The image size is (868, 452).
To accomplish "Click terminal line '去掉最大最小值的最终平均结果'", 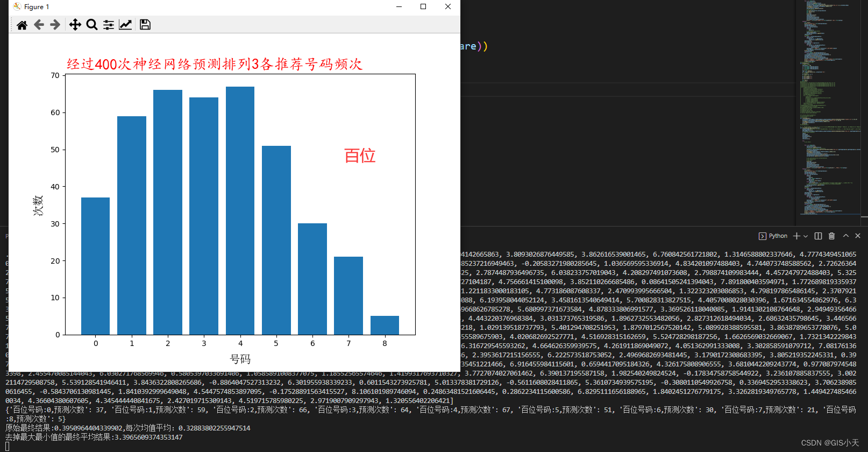I will pos(94,437).
